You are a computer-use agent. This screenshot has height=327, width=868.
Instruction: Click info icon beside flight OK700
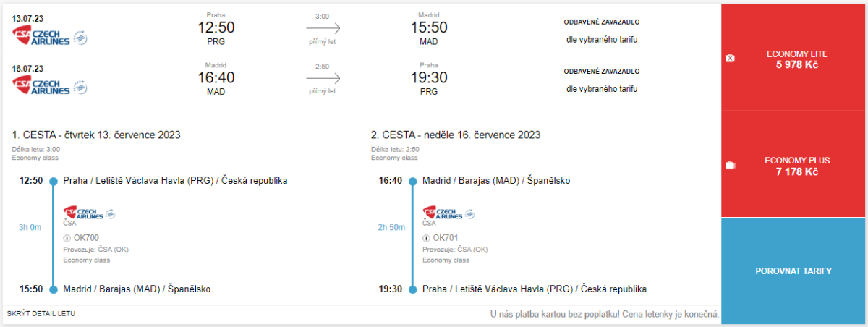[67, 238]
